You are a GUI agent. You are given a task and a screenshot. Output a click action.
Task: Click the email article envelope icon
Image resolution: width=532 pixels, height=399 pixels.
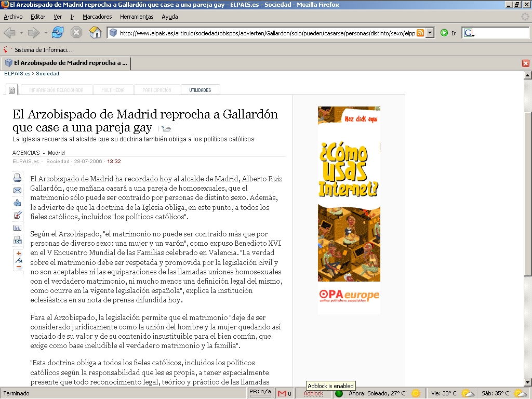pyautogui.click(x=18, y=190)
